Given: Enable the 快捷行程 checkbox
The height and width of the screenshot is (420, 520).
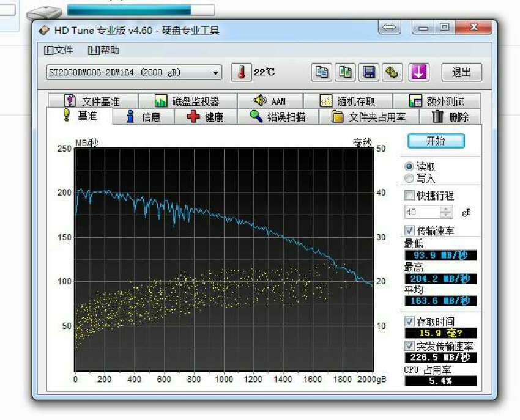Looking at the screenshot, I should (x=409, y=195).
